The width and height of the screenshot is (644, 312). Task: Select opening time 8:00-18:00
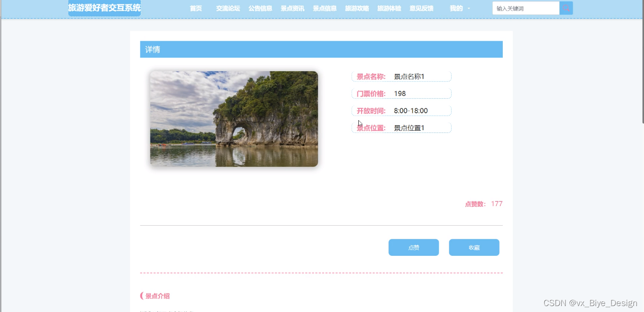(411, 111)
